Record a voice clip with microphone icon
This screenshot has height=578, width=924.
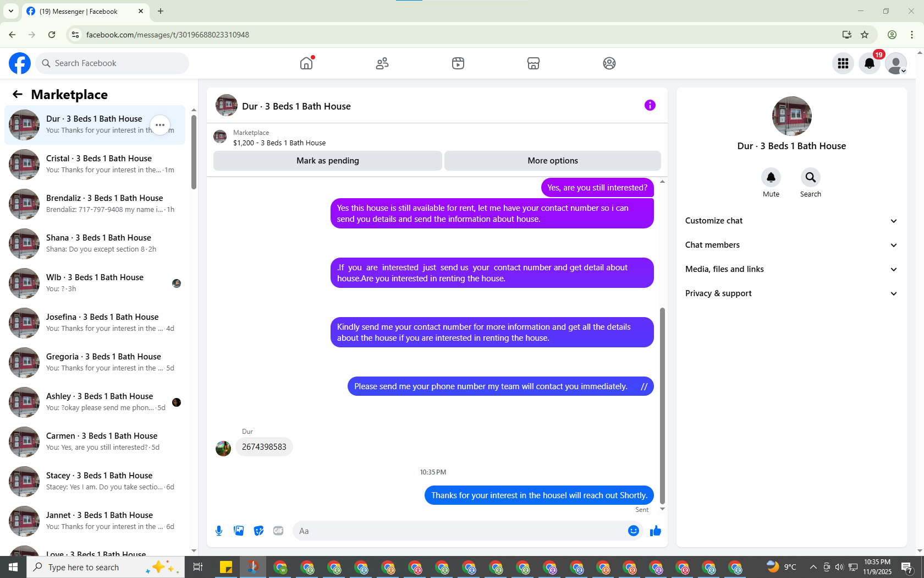point(219,531)
